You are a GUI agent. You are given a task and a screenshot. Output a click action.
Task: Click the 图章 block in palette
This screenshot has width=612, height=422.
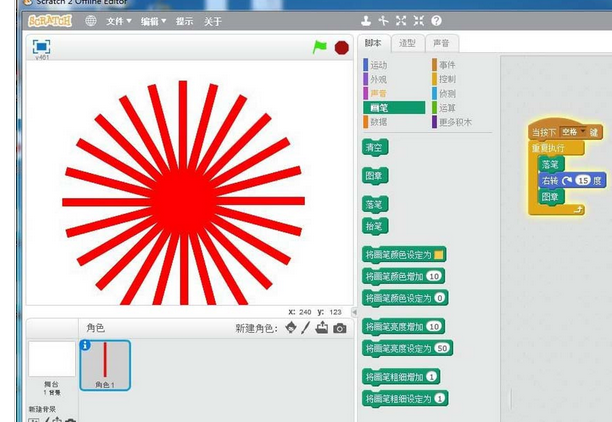[375, 176]
